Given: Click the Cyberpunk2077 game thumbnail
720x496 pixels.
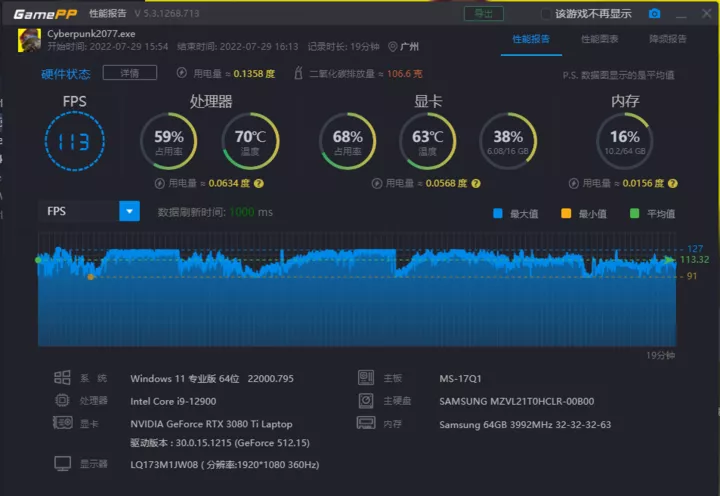Looking at the screenshot, I should [x=29, y=40].
